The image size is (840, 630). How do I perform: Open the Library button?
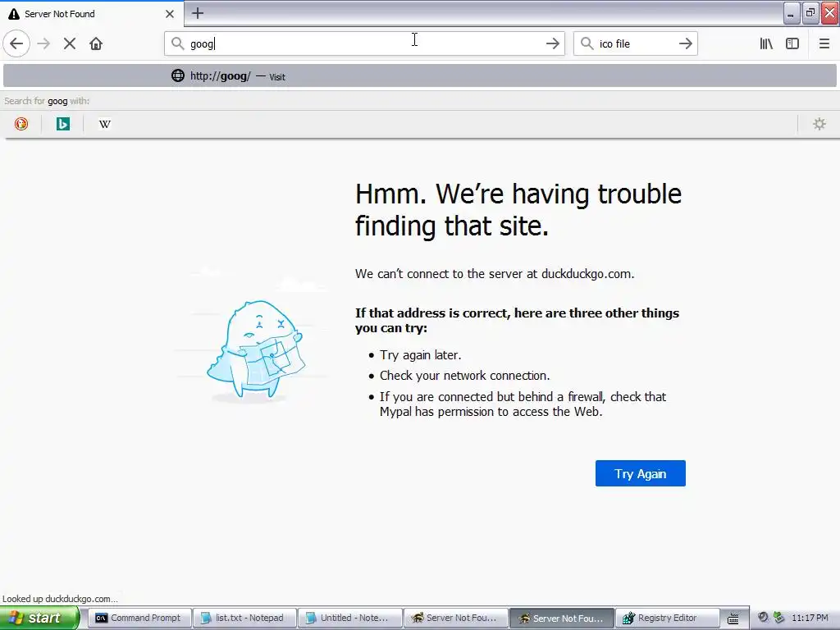pos(766,43)
